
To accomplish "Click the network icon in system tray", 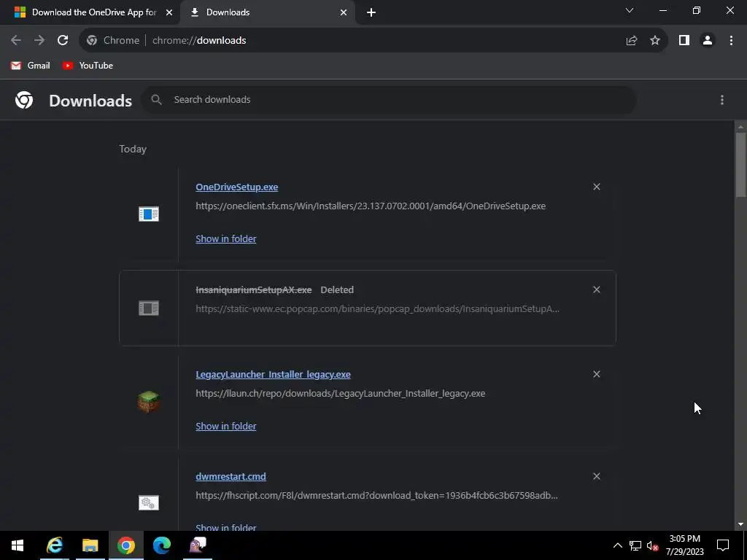I will pyautogui.click(x=635, y=545).
